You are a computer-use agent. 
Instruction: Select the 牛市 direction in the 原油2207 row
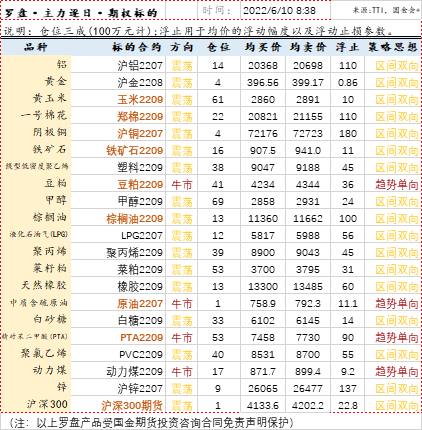click(x=182, y=304)
